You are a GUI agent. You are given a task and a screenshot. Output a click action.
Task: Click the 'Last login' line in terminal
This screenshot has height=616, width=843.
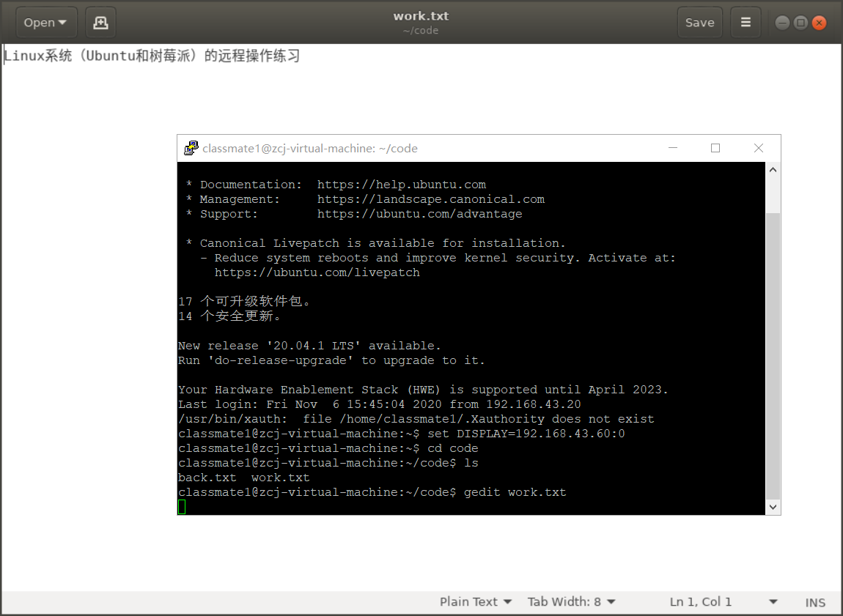(380, 404)
